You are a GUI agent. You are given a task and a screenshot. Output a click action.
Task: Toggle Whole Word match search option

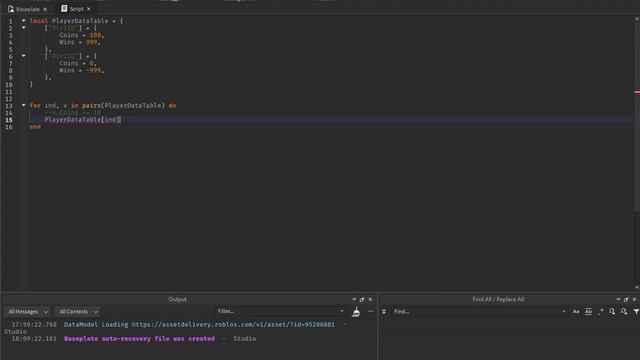[588, 312]
